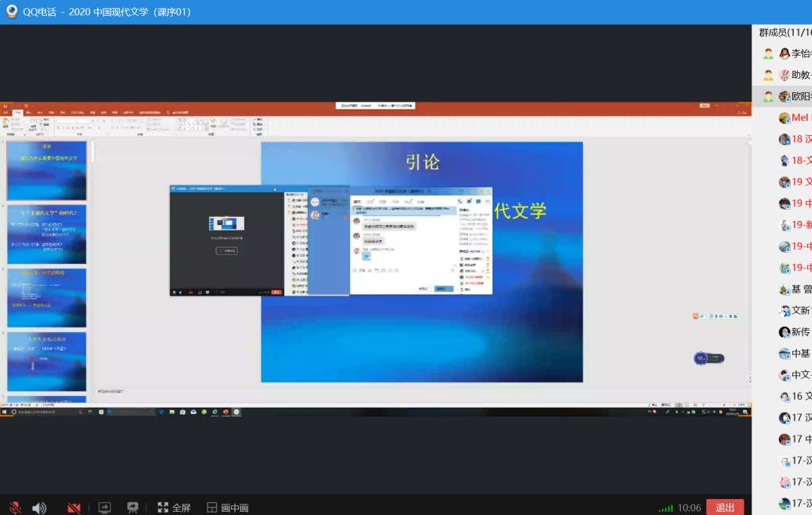This screenshot has height=515, width=812.
Task: Unmute the microphone in call toolbar
Action: 14,508
